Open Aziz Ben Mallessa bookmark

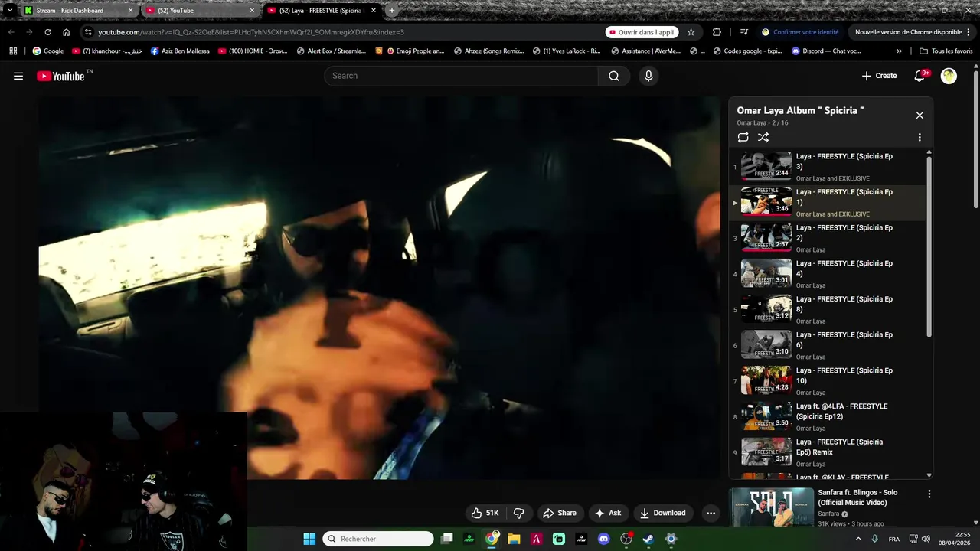point(181,51)
